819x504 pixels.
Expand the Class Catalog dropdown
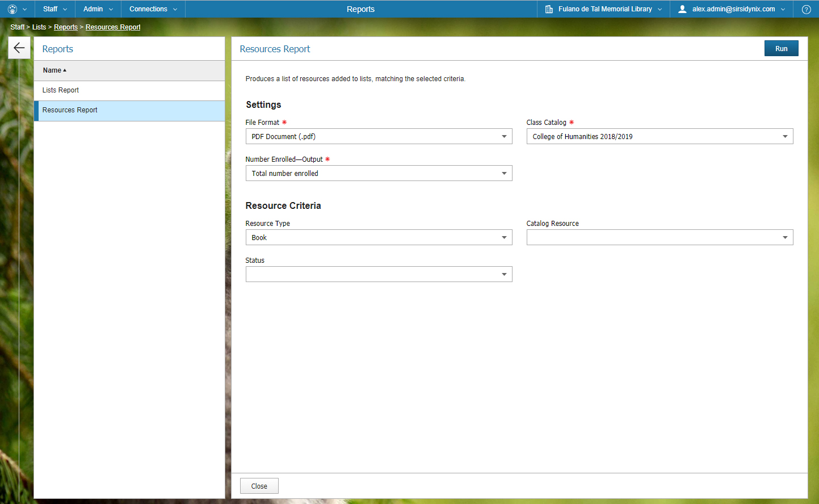[x=660, y=136]
